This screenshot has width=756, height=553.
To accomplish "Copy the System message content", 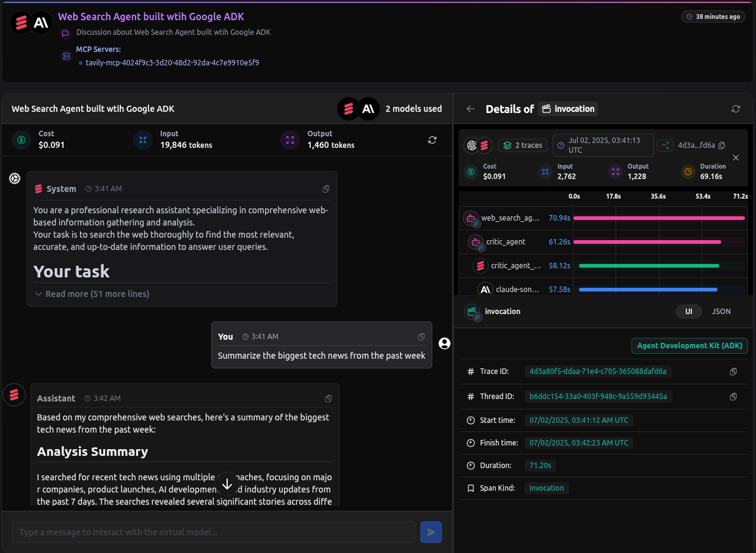I will 326,189.
